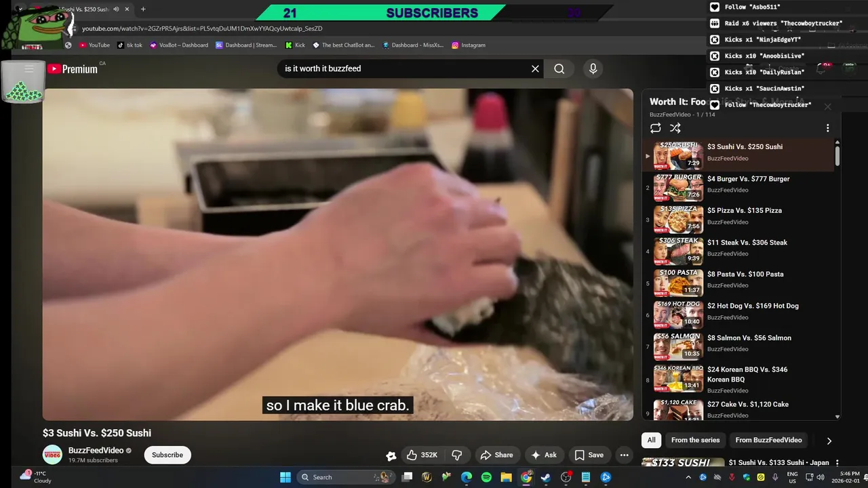Open BuzzFeedVideo channel avatar
The height and width of the screenshot is (488, 868).
pyautogui.click(x=52, y=455)
